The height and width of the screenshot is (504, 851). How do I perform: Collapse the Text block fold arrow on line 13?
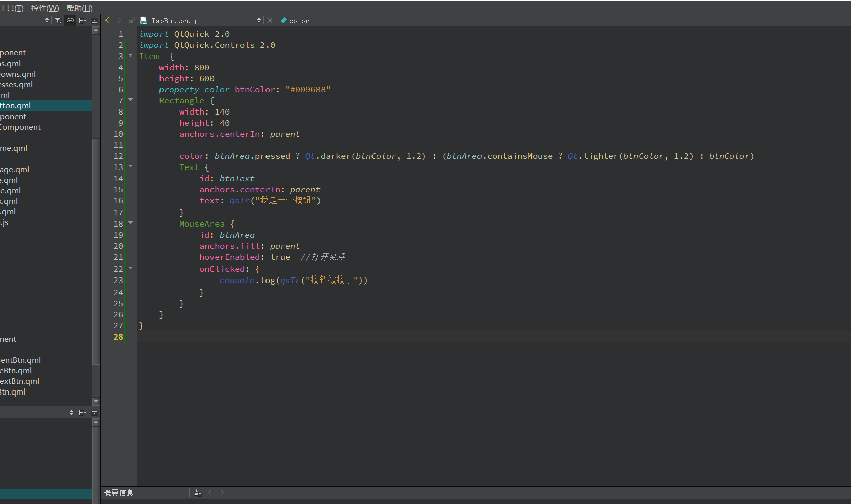[130, 166]
